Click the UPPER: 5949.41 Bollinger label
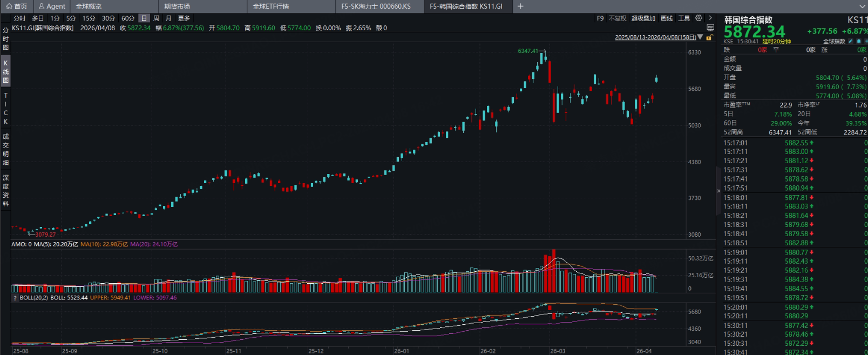Screen dimensions: 868x355 click(x=110, y=298)
